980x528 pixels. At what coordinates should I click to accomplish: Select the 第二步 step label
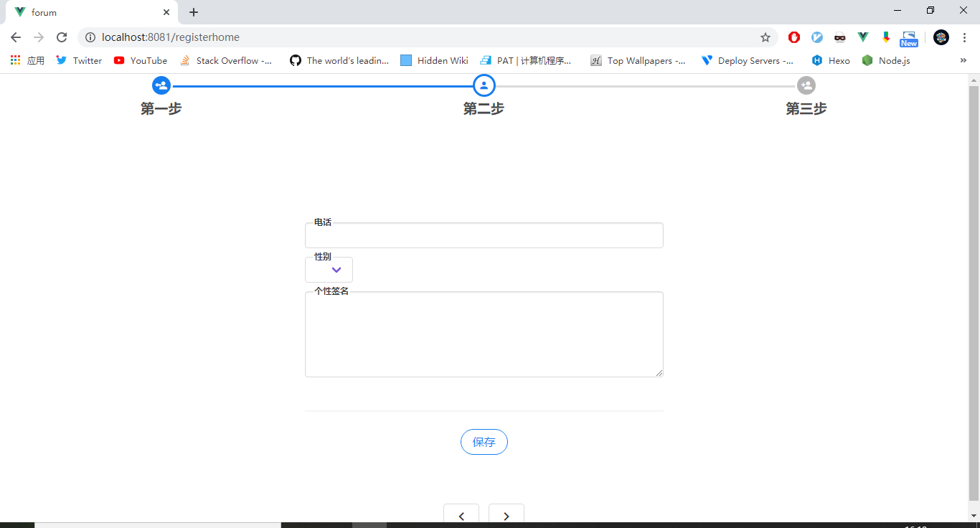click(x=484, y=108)
